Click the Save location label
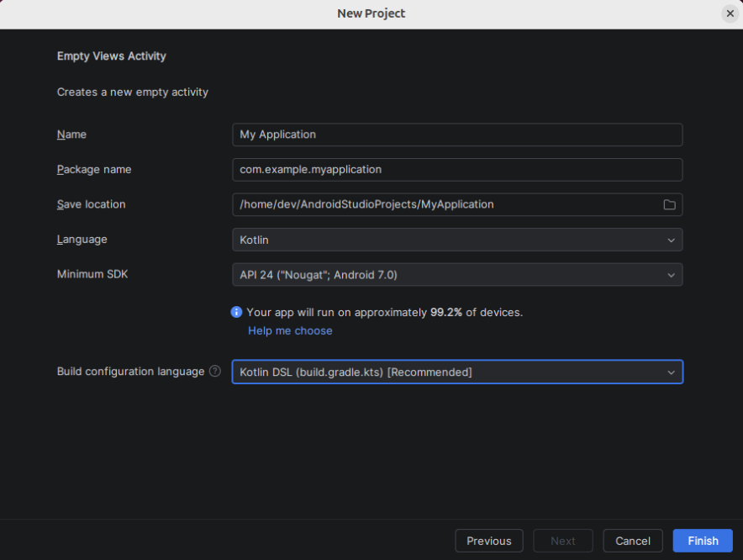The image size is (743, 560). click(x=92, y=204)
